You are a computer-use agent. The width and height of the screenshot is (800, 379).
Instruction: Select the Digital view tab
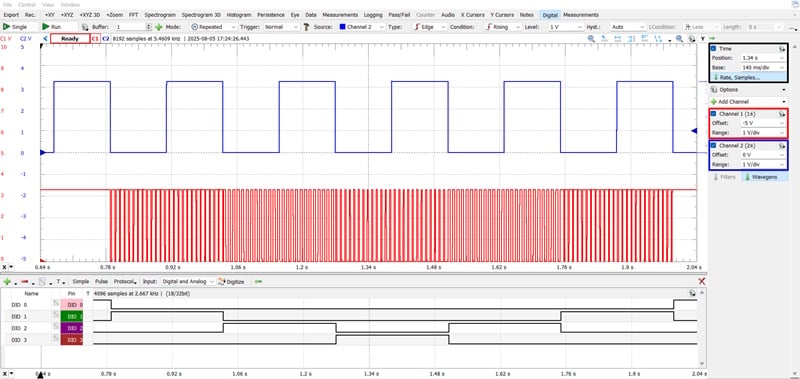coord(550,15)
